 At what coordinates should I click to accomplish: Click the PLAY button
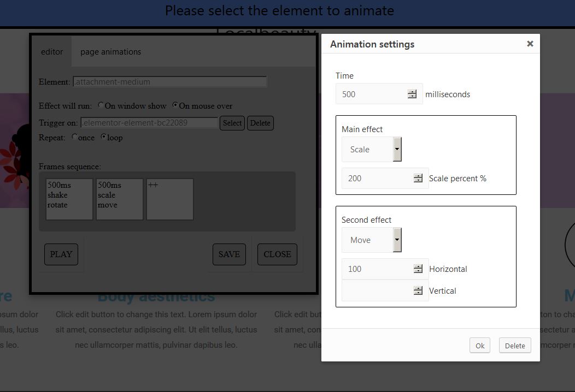(x=61, y=254)
